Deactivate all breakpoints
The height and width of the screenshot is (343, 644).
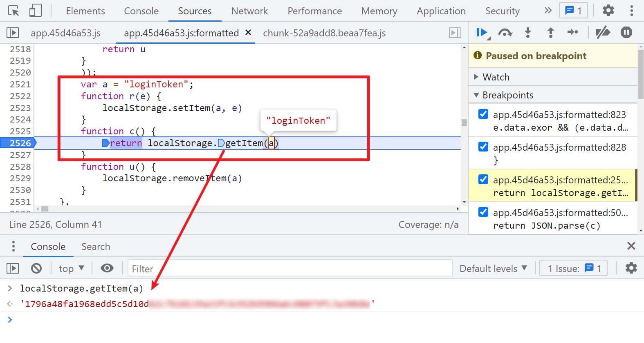tap(603, 33)
